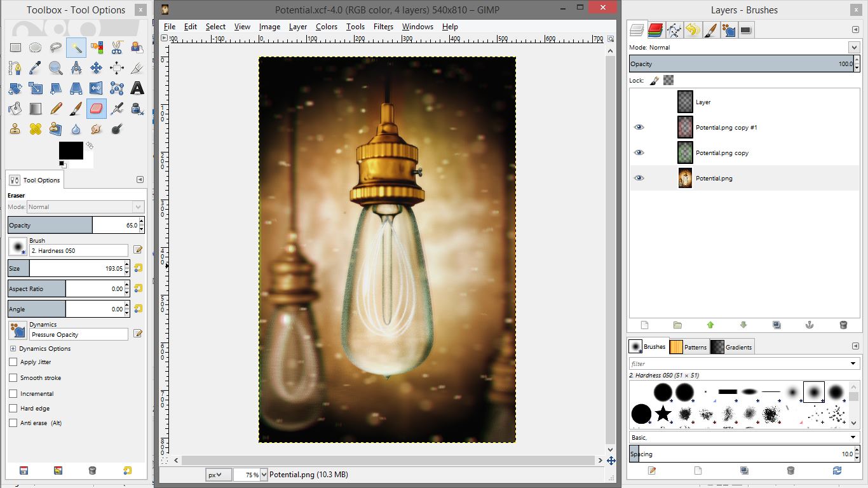Open the px unit dropdown
Viewport: 868px width, 488px height.
tap(218, 475)
